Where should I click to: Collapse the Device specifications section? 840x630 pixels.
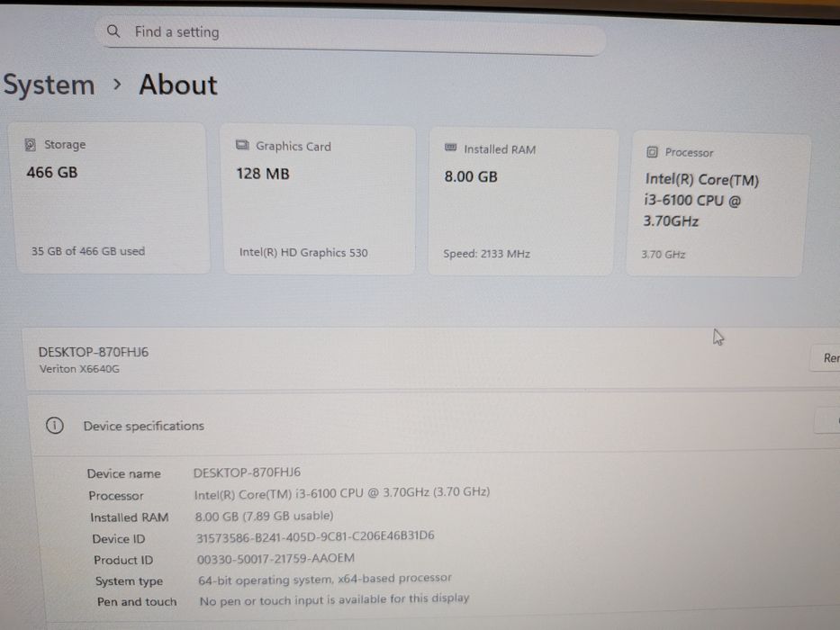[x=434, y=426]
